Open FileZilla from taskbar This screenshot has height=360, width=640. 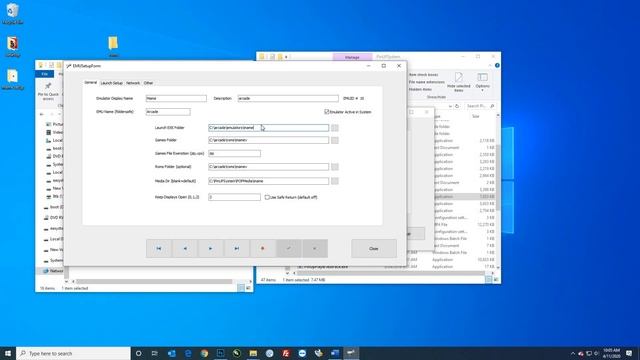pyautogui.click(x=286, y=353)
